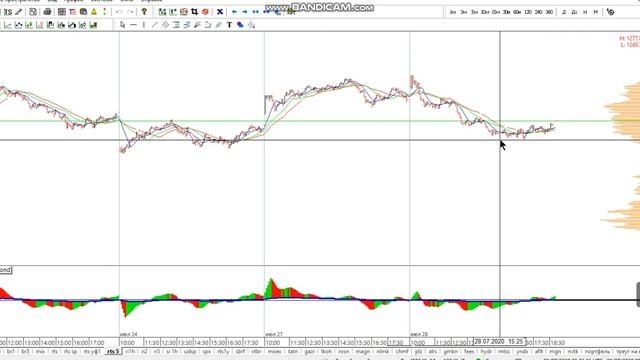Click the blue double-headed arrow icon
Screen dimensions: 640x360
256,12
